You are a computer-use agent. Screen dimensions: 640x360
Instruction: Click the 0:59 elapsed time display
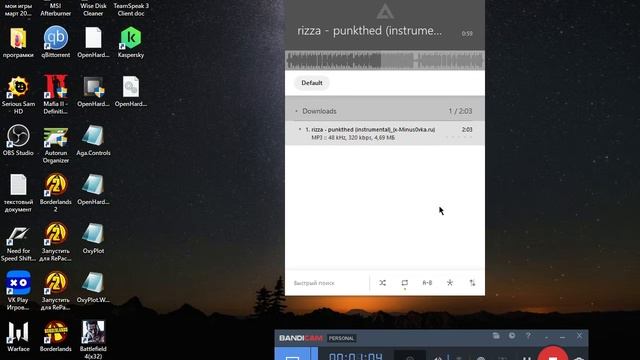click(467, 34)
